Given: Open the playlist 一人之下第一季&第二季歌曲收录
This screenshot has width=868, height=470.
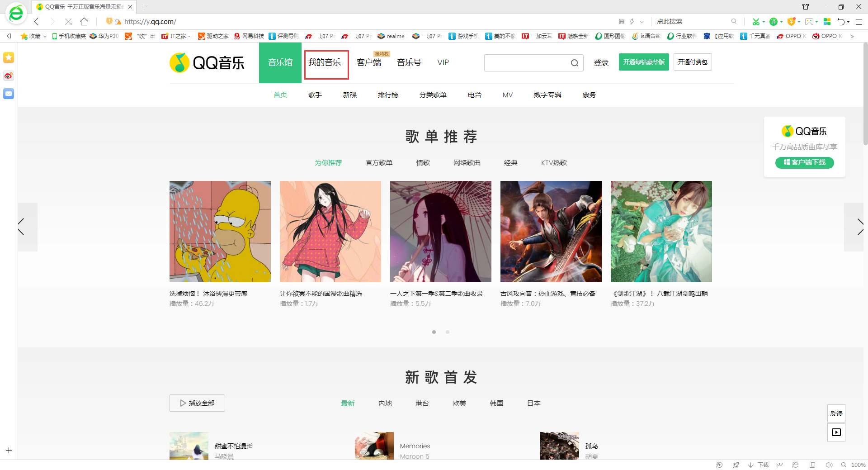Looking at the screenshot, I should tap(440, 232).
